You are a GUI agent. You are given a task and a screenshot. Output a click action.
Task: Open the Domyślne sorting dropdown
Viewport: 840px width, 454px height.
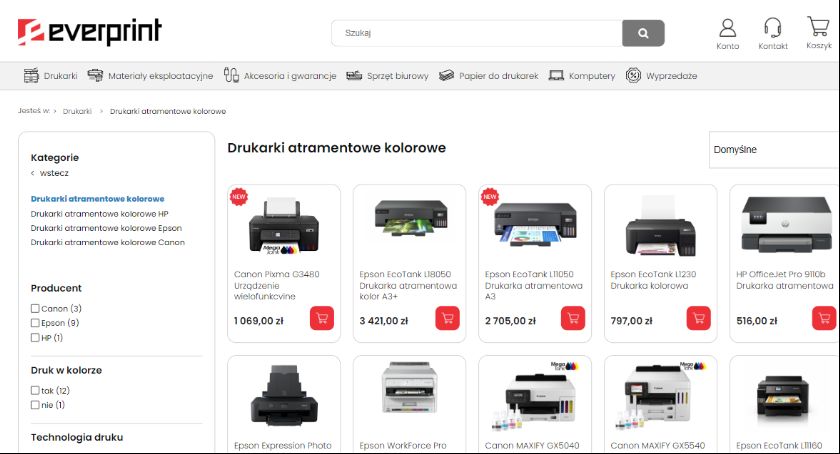coord(774,150)
